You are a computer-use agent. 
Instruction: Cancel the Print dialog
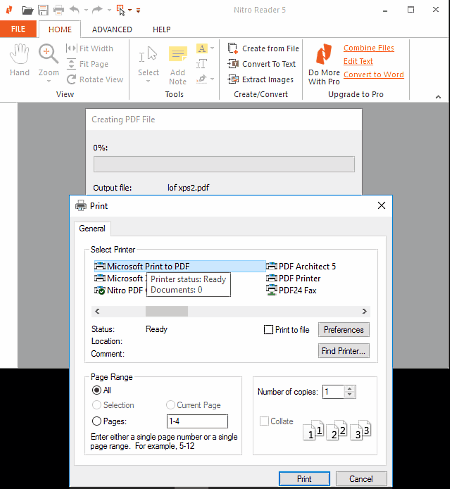click(x=361, y=479)
